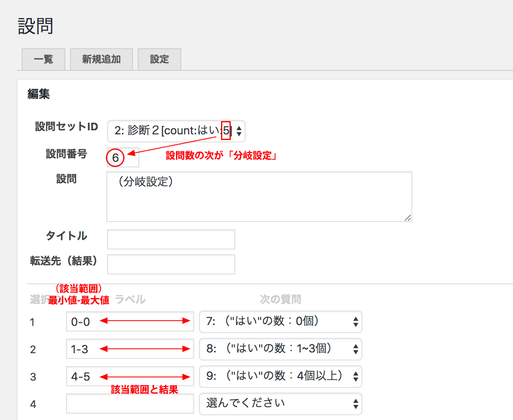
Task: Click the 転送先（結果） input field
Action: point(171,264)
